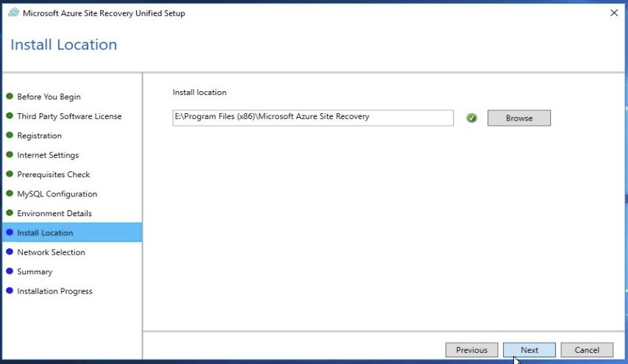Click the green dot beside Internet Settings
This screenshot has width=628, height=364.
click(10, 154)
